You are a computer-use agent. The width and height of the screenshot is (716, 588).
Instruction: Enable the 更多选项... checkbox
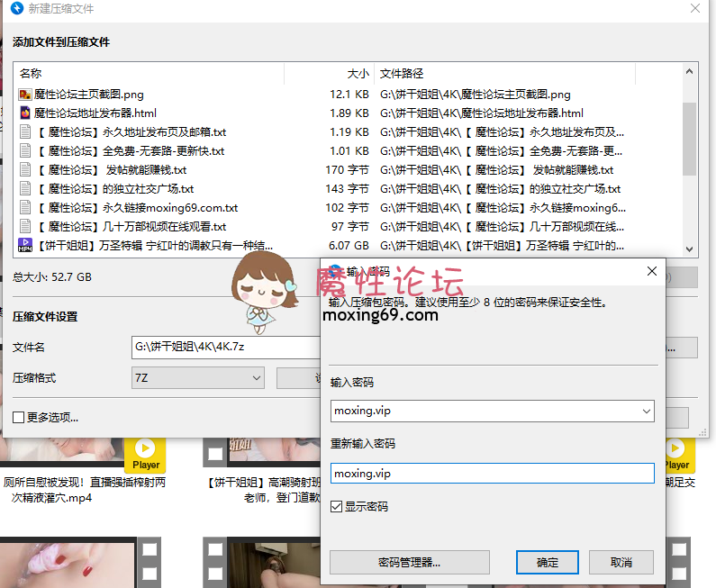(18, 417)
